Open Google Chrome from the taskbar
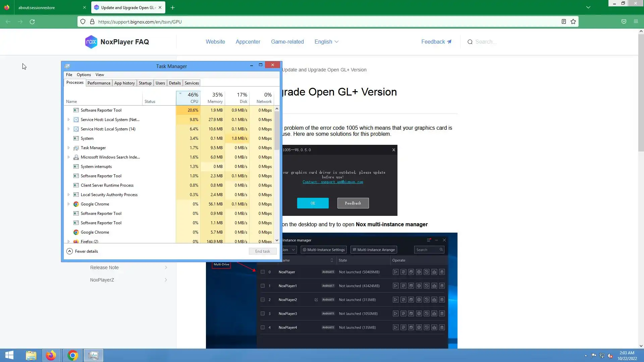Image resolution: width=644 pixels, height=362 pixels. tap(72, 355)
